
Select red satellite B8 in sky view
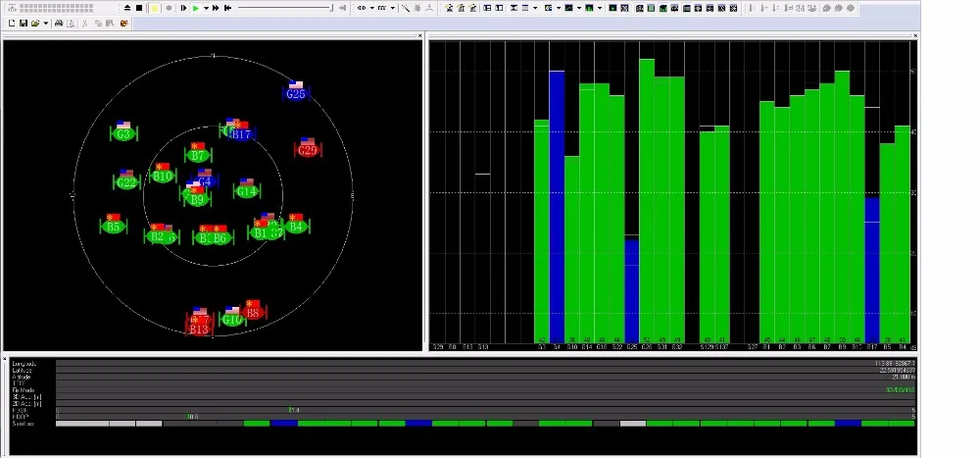pos(253,312)
